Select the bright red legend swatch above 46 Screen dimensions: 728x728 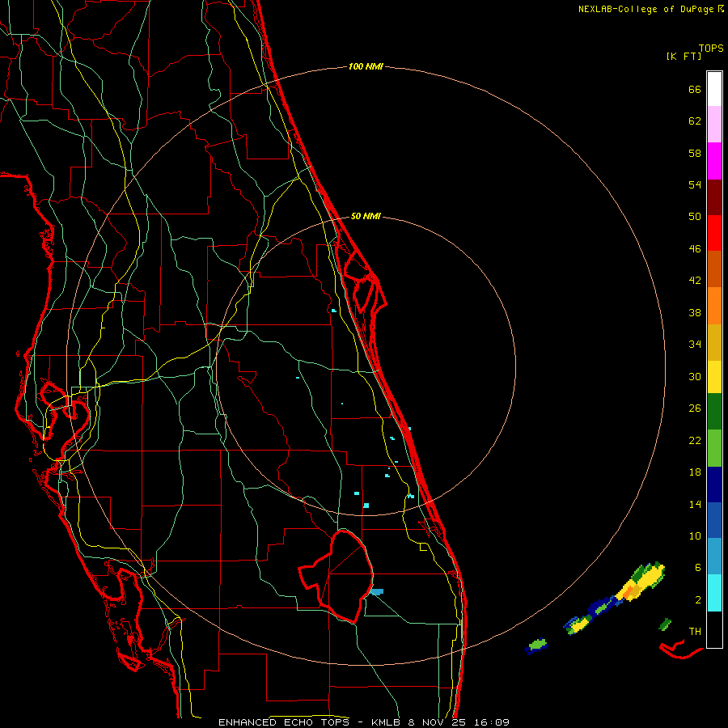tap(714, 233)
